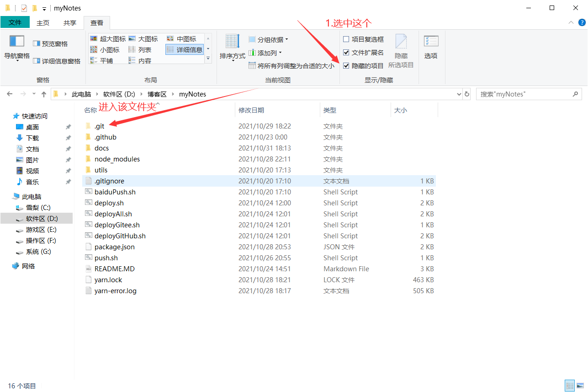Expand the layout gallery more arrow

[208, 58]
